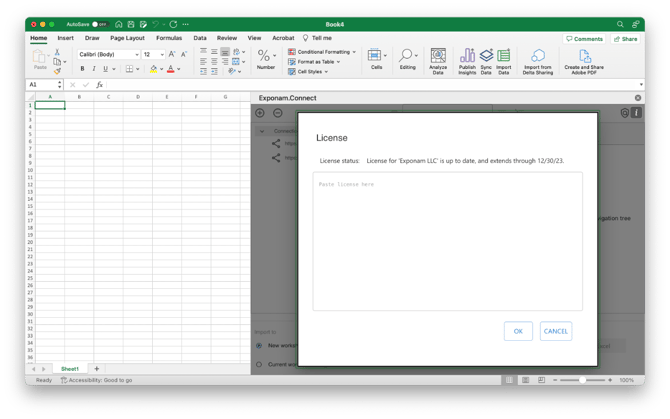Toggle Underline formatting
The image size is (670, 419).
(x=106, y=69)
